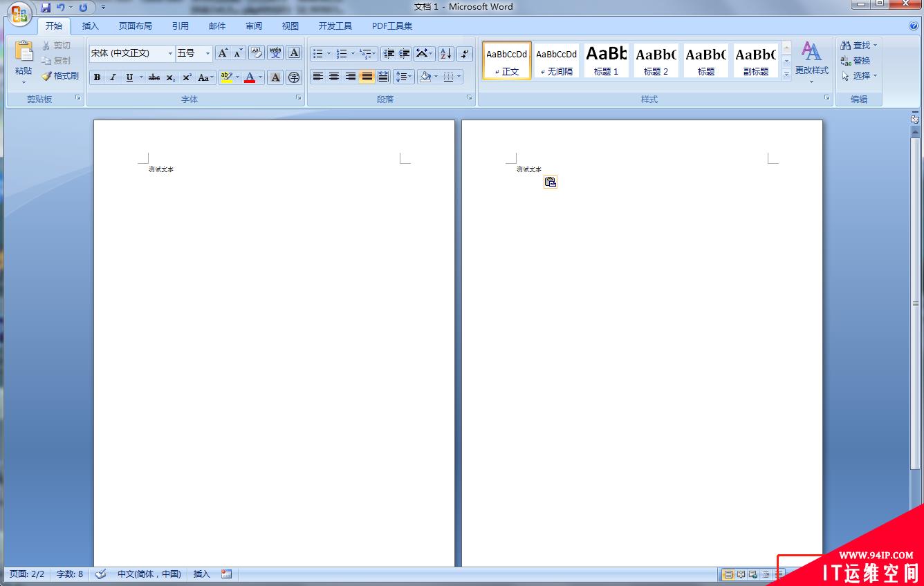Open the Phonetic Guide (wén) tool
924x586 pixels.
pos(275,53)
